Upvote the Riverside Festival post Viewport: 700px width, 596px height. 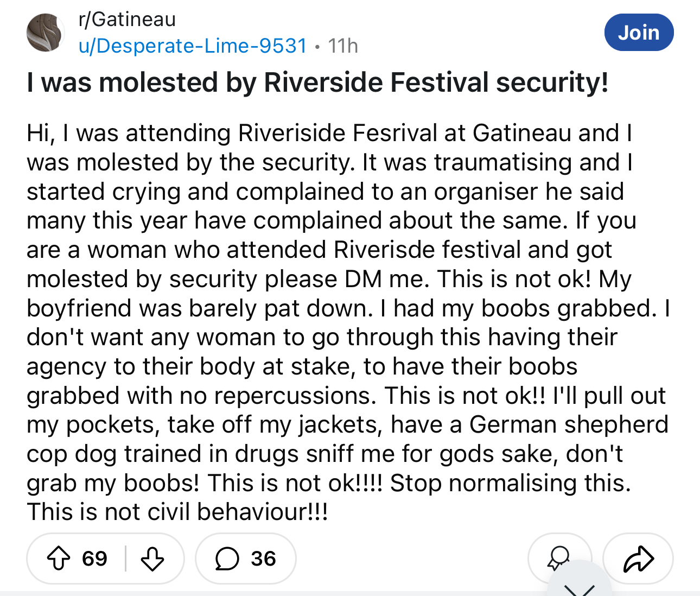tap(59, 559)
